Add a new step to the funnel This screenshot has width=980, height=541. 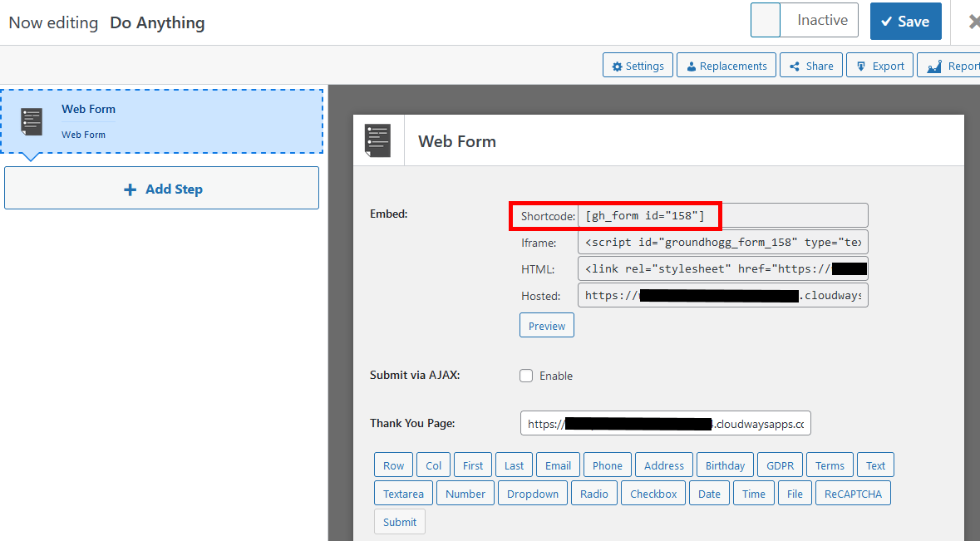[x=161, y=188]
